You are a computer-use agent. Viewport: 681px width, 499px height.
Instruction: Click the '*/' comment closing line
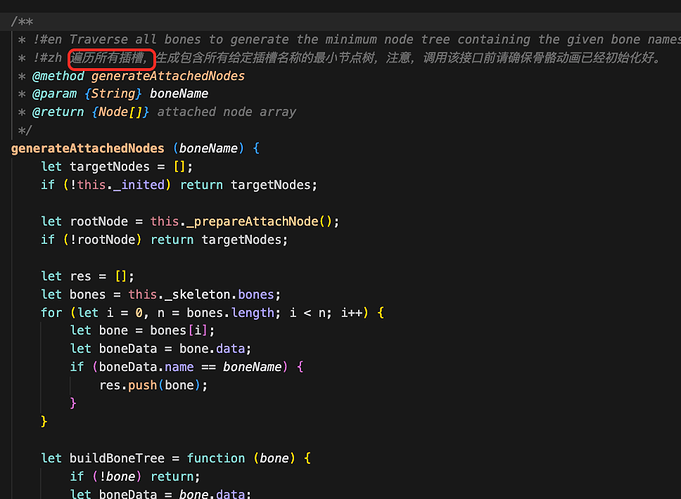tap(25, 130)
